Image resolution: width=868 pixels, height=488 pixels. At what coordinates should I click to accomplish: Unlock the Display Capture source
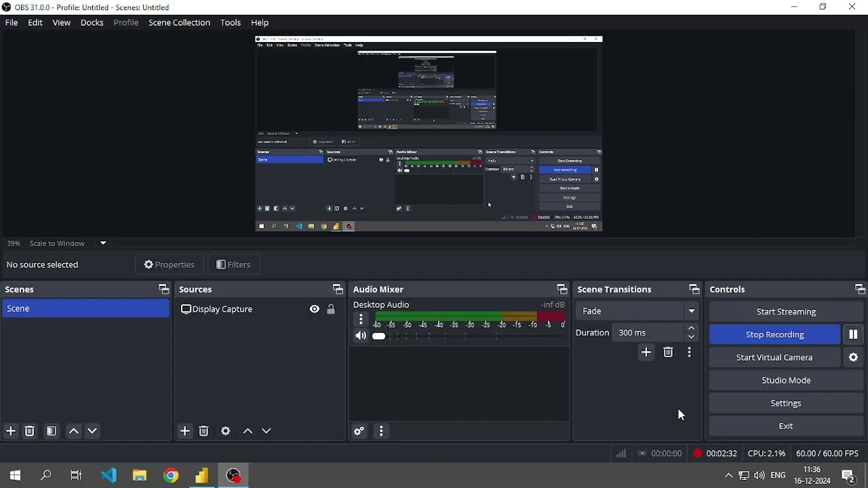click(x=331, y=309)
